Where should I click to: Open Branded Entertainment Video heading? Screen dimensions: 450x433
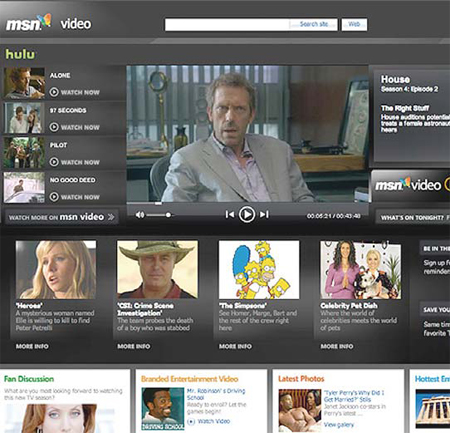(x=189, y=379)
